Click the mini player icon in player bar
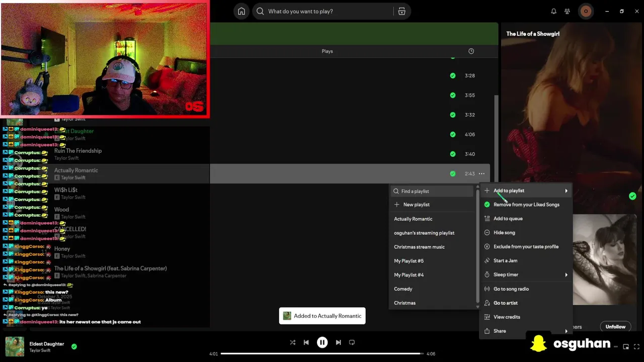Screen dimensions: 644x362 tap(626, 346)
